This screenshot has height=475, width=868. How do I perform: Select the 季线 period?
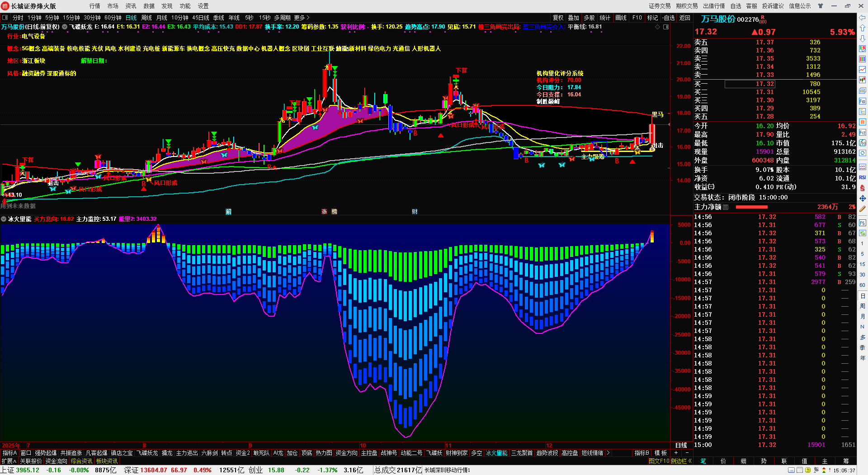(x=219, y=18)
